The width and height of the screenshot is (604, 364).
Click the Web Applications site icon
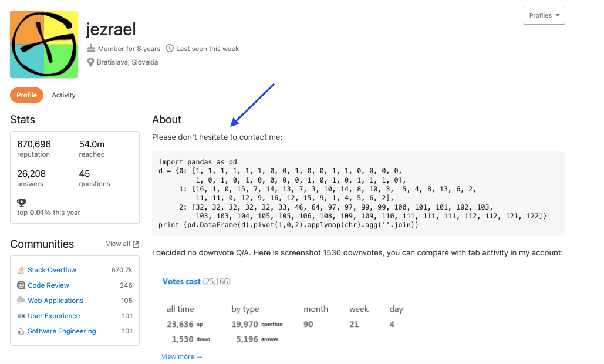[22, 301]
